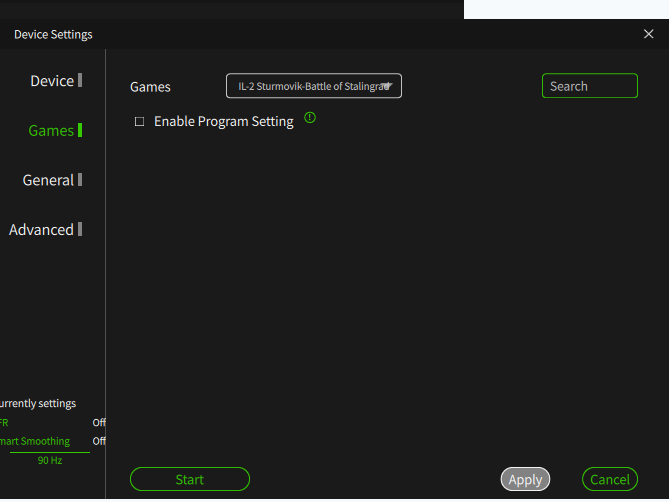The height and width of the screenshot is (502, 669).
Task: Close the Device Settings dialog
Action: (x=648, y=34)
